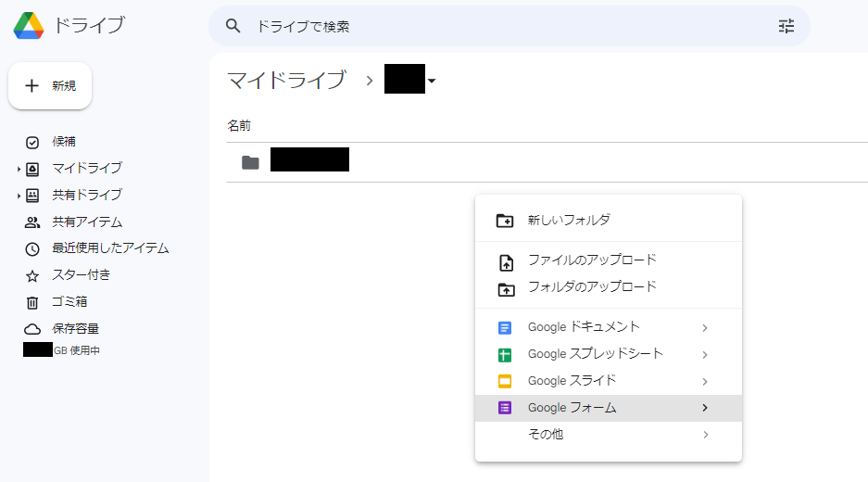Click the purple Google Forms icon
Screen dimensions: 868x482
[505, 409]
